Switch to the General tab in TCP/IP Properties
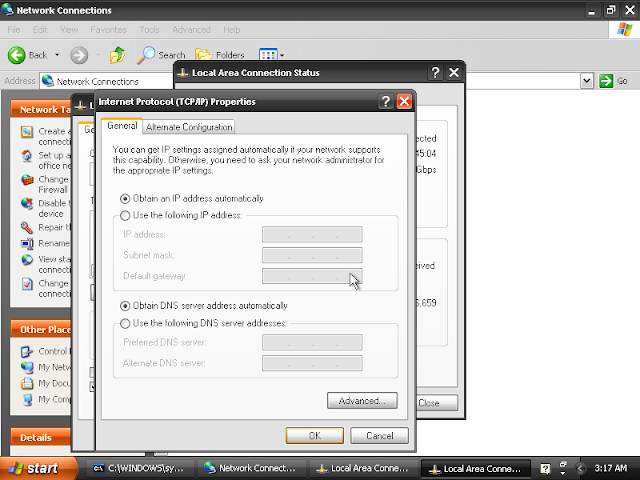The width and height of the screenshot is (640, 480). (x=122, y=126)
